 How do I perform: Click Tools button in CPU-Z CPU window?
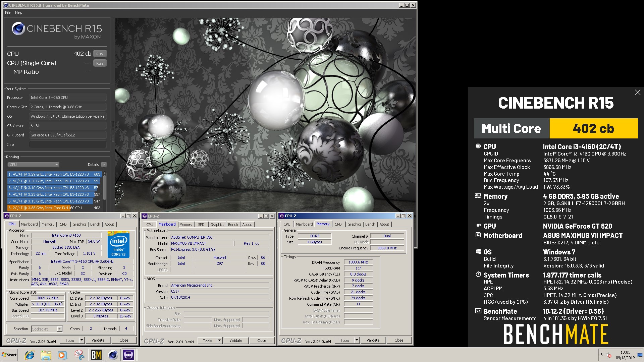coord(70,340)
